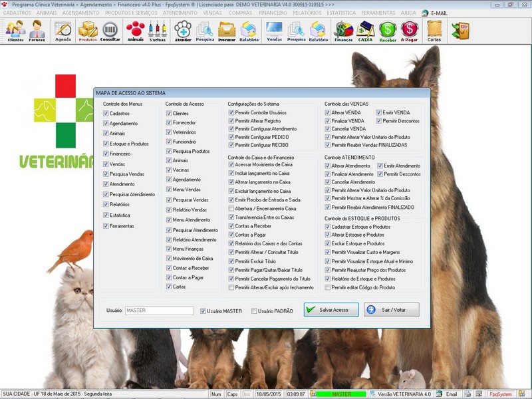The height and width of the screenshot is (399, 532).
Task: Click the Sair / Voltar button
Action: pos(392,310)
